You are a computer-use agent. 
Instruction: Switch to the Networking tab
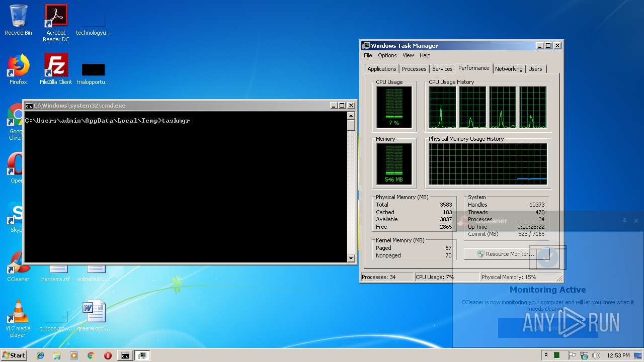[509, 69]
